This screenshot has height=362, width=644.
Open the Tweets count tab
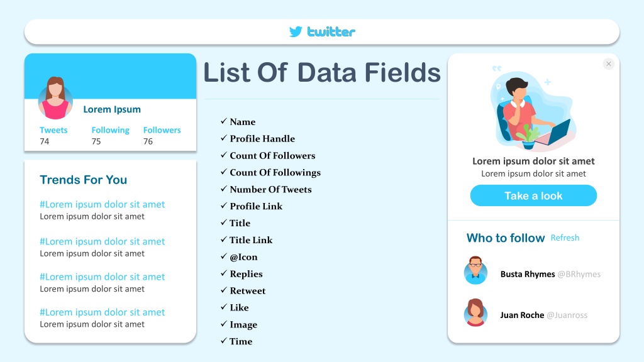53,136
